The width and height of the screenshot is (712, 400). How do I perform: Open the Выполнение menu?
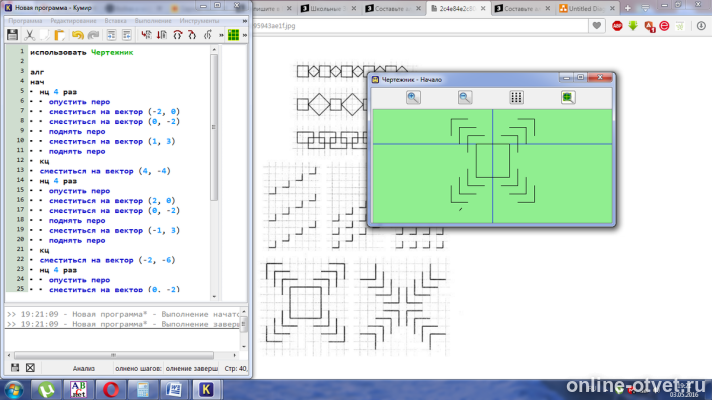[153, 21]
